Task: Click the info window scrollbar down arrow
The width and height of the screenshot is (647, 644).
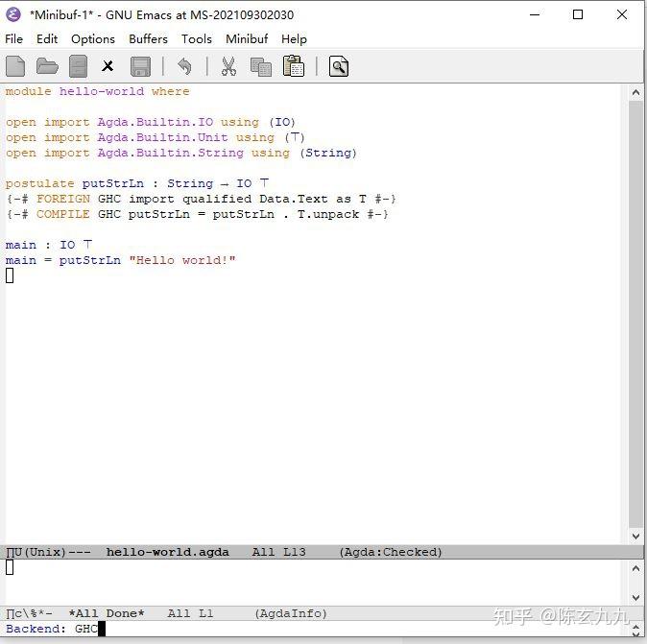Action: tap(635, 597)
